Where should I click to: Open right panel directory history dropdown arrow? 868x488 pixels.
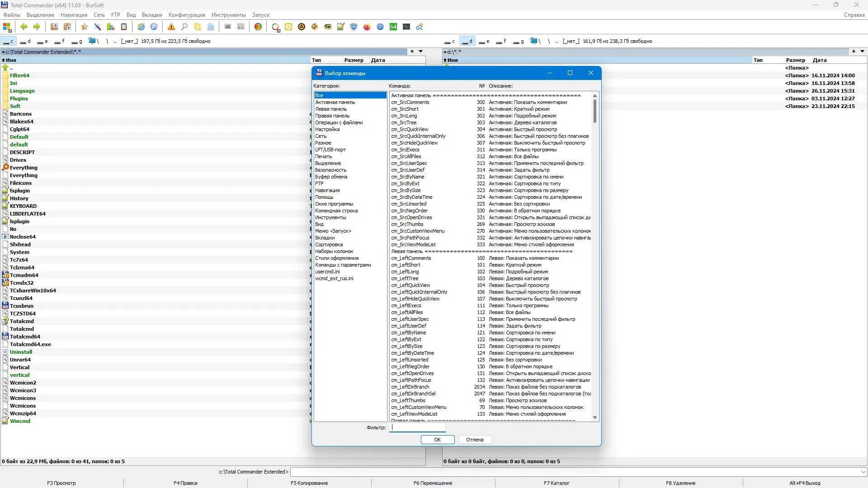[862, 52]
